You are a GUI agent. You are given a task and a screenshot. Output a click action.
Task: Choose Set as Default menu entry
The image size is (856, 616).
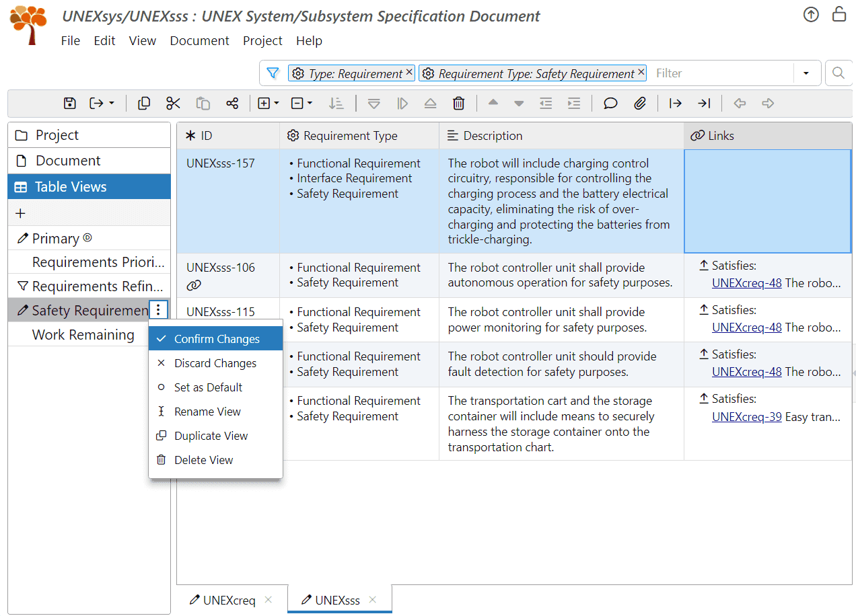[x=215, y=387]
